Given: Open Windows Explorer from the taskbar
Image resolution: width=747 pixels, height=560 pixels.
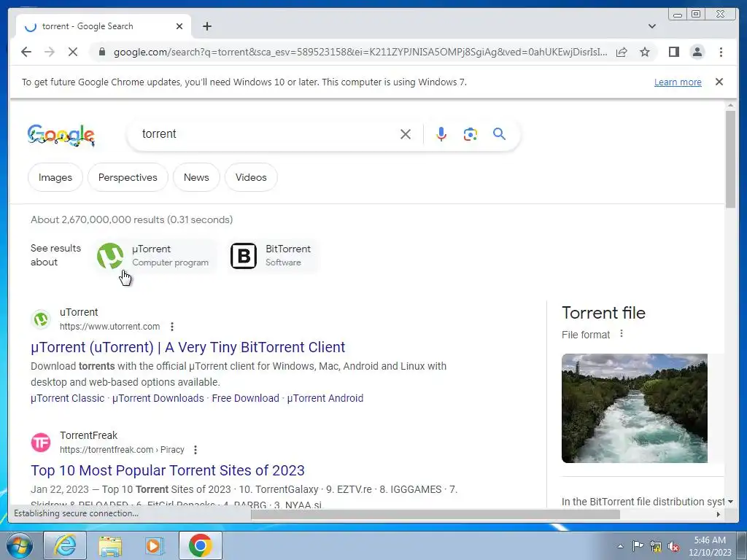Looking at the screenshot, I should click(110, 545).
